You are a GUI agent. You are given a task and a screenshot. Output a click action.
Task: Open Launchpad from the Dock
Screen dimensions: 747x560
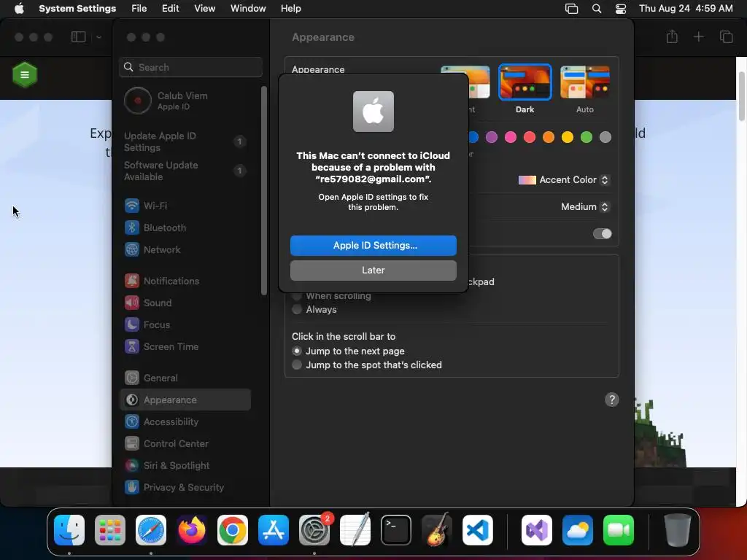tap(110, 530)
